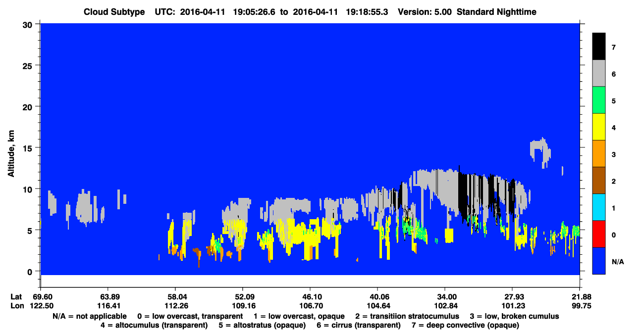The image size is (644, 330).
Task: Click the green altostratus colorbar segment
Action: click(x=599, y=100)
